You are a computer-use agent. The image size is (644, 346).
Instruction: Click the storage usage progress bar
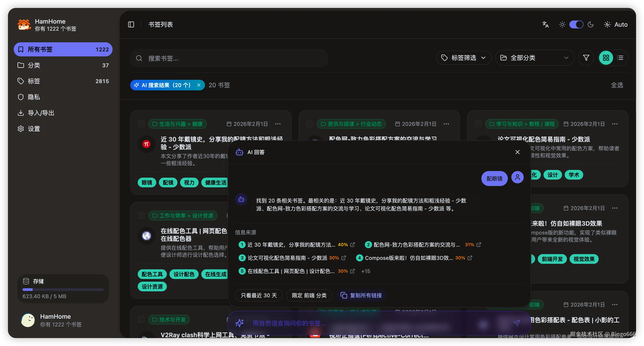(63, 290)
